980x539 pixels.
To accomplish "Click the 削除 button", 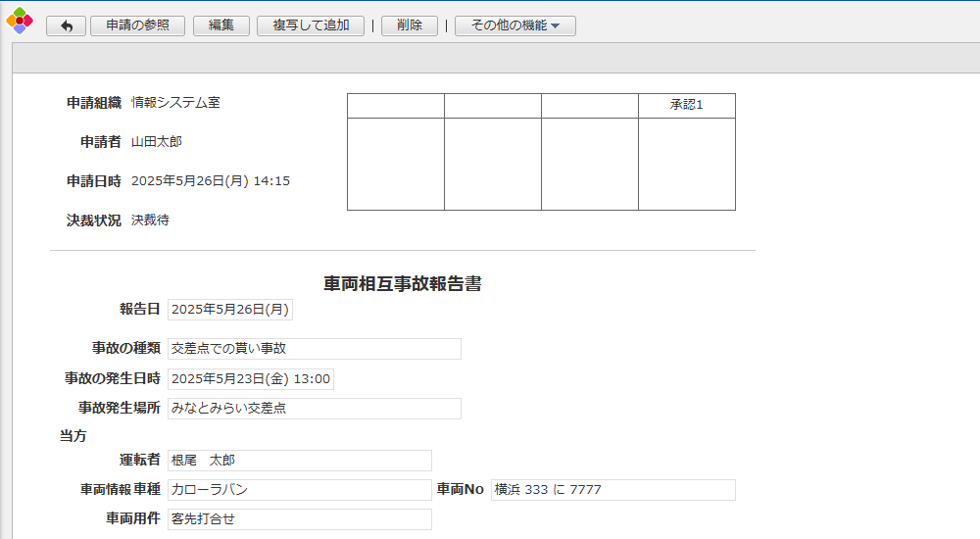I will (x=410, y=26).
